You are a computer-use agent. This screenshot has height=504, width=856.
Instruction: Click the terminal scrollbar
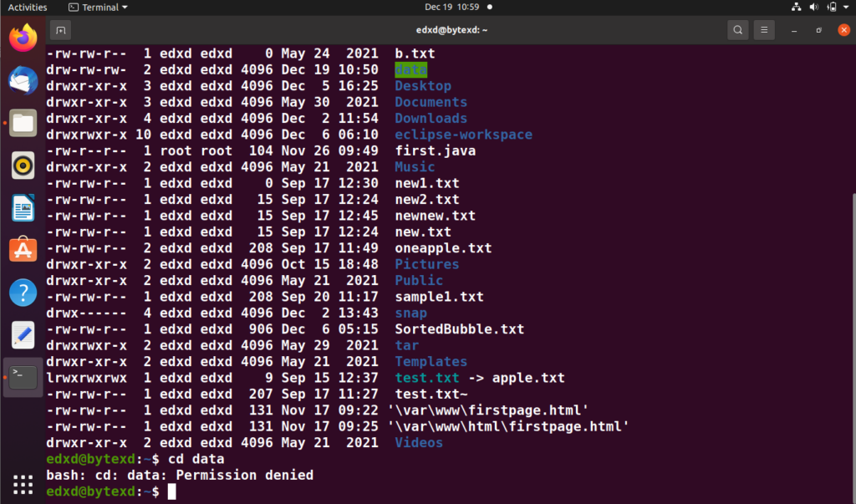click(853, 344)
